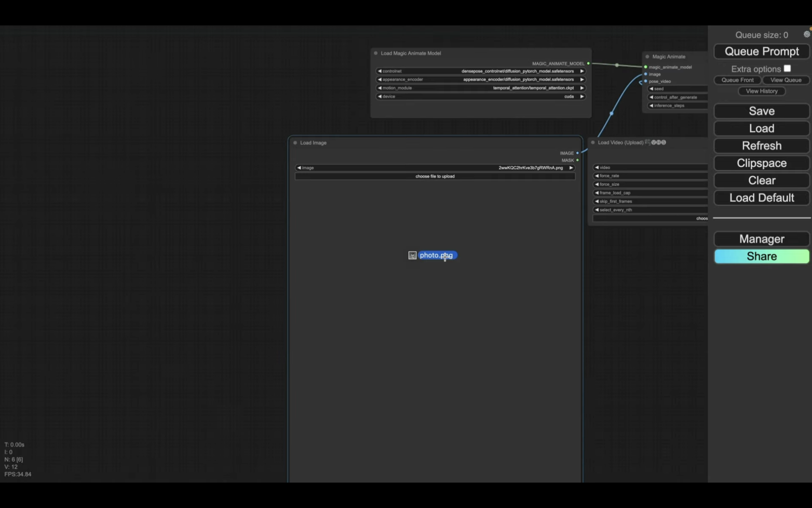Load Default workflow

[x=762, y=198]
